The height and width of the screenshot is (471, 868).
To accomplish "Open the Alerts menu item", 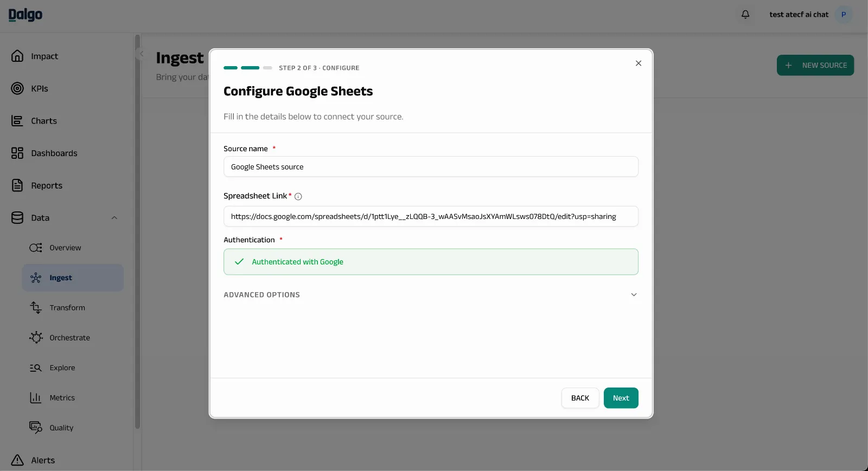I will (43, 460).
